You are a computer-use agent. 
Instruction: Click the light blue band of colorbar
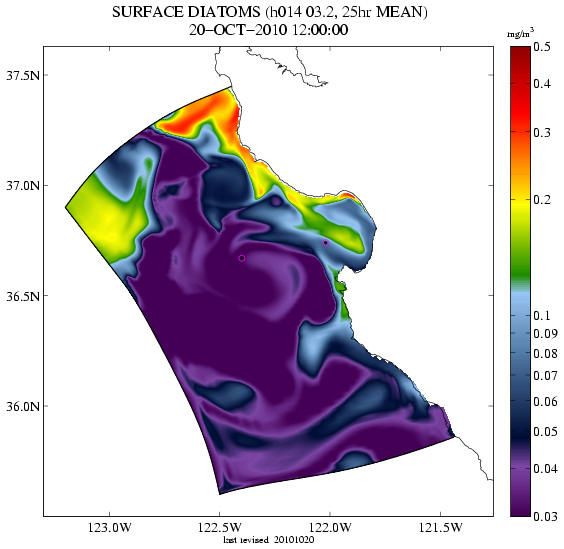pos(520,300)
